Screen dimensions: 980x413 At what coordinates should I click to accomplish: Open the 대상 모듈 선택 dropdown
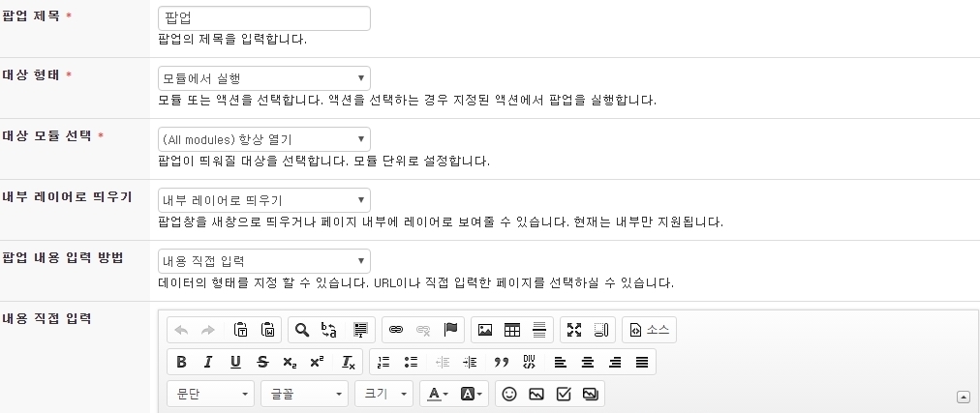click(x=263, y=139)
